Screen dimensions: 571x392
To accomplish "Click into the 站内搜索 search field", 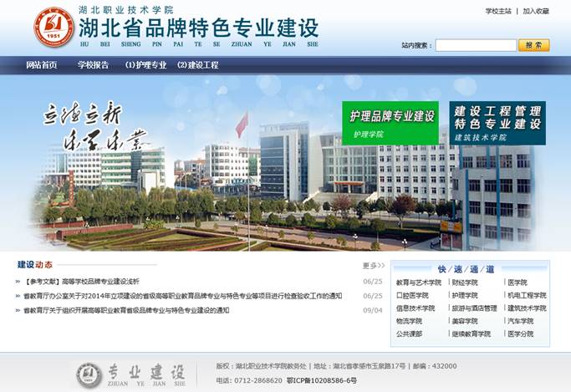I will (x=475, y=45).
